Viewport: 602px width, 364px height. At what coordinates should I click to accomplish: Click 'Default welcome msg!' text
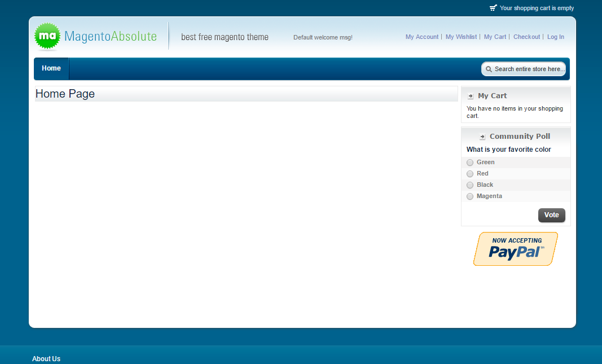(x=323, y=37)
